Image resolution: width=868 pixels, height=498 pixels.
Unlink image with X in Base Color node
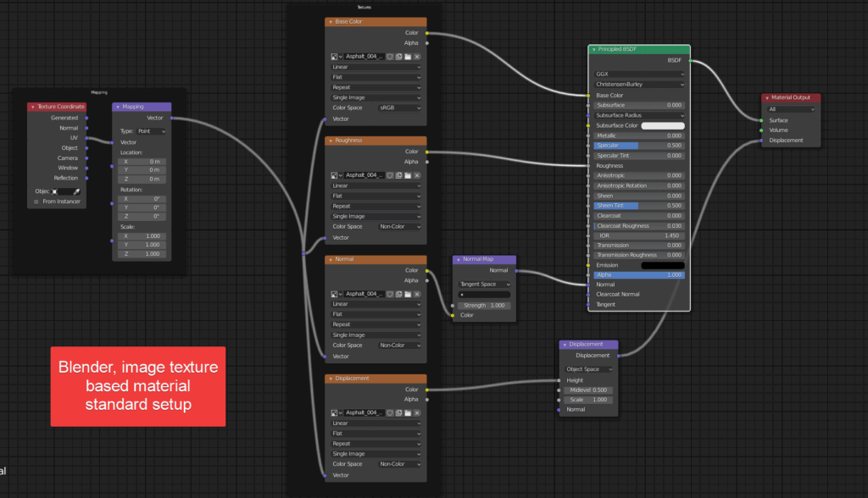[417, 57]
